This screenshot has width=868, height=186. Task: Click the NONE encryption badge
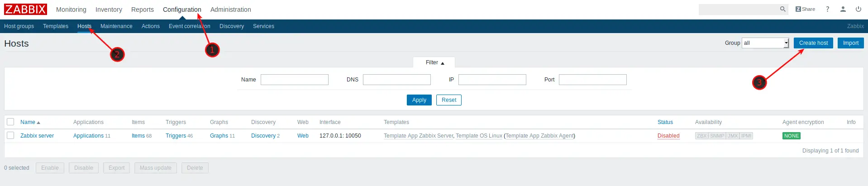[792, 136]
